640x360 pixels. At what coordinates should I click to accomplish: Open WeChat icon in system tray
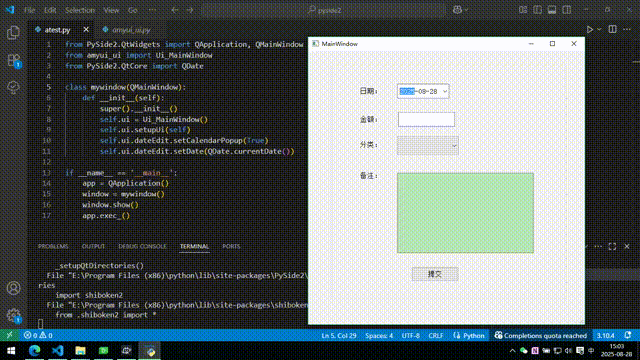click(524, 351)
